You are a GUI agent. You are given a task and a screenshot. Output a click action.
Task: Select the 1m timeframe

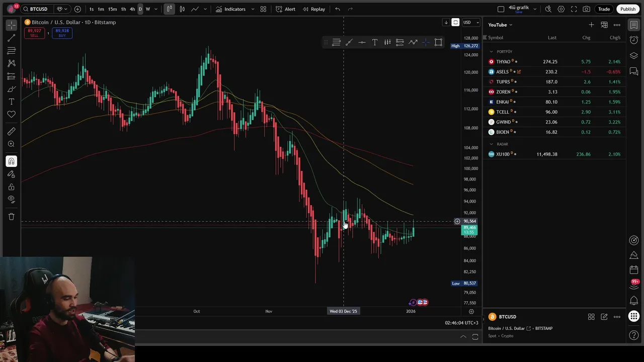point(101,9)
